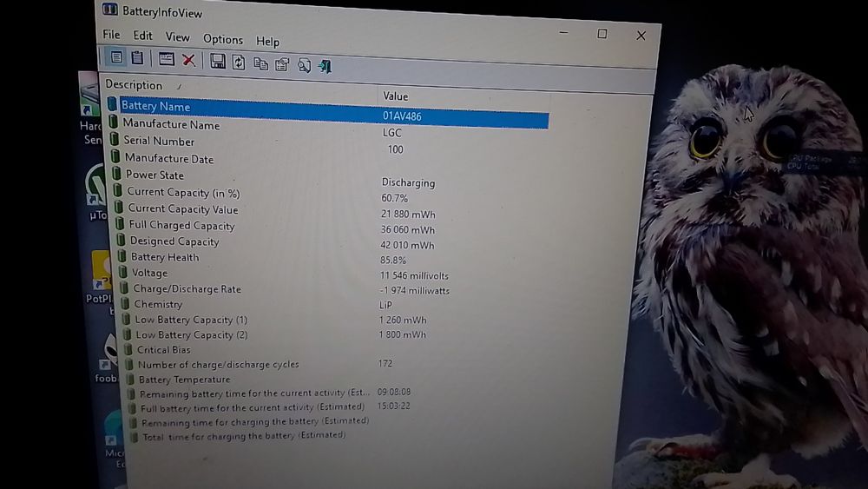Screen dimensions: 868x489
Task: Open the Help menu
Action: click(267, 41)
